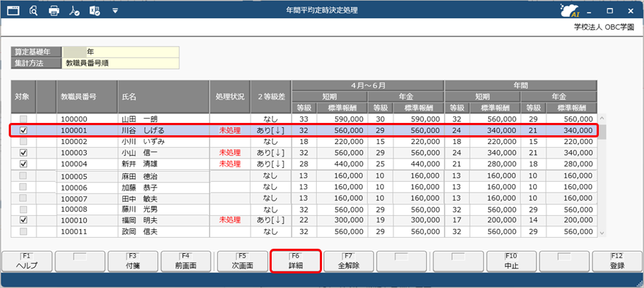
Task: Click 未処理 status for 福岡 明夫
Action: [230, 220]
